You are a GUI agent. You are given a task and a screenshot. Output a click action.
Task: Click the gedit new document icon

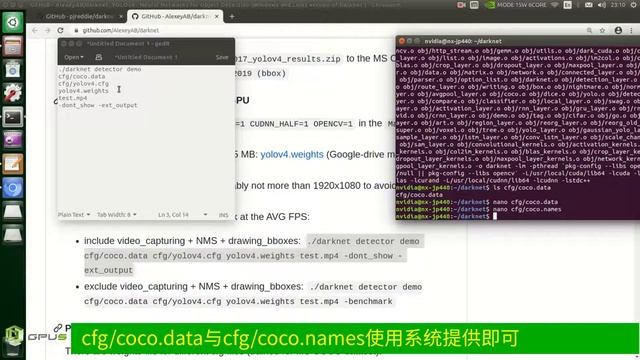click(99, 57)
